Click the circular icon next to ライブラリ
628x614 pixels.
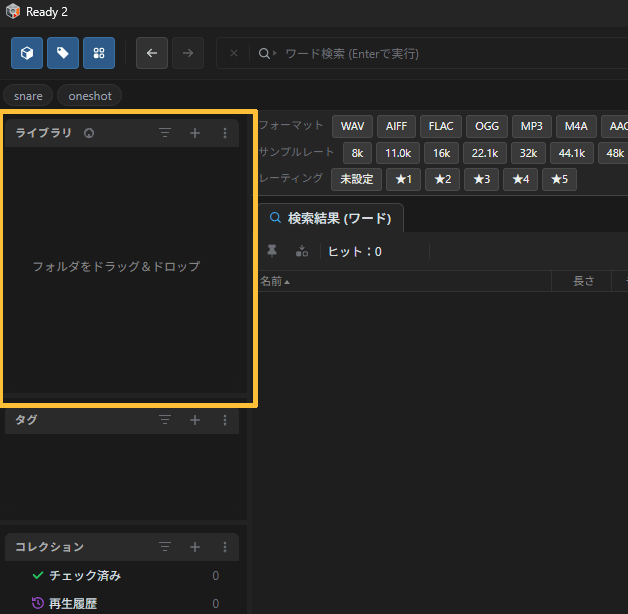point(89,133)
